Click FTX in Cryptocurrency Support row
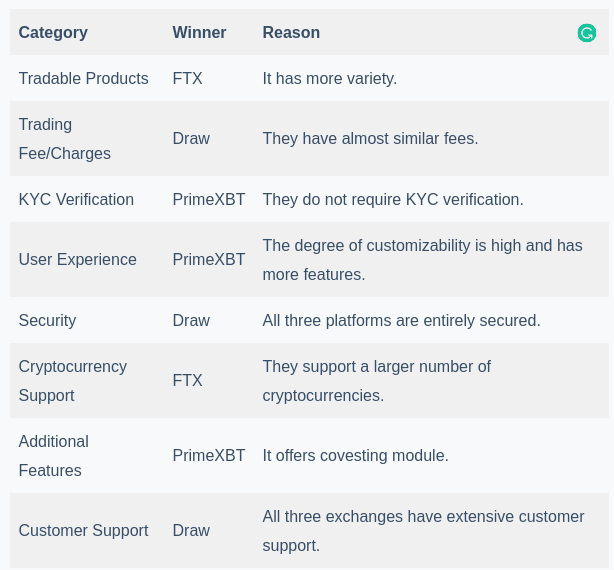 pyautogui.click(x=187, y=381)
